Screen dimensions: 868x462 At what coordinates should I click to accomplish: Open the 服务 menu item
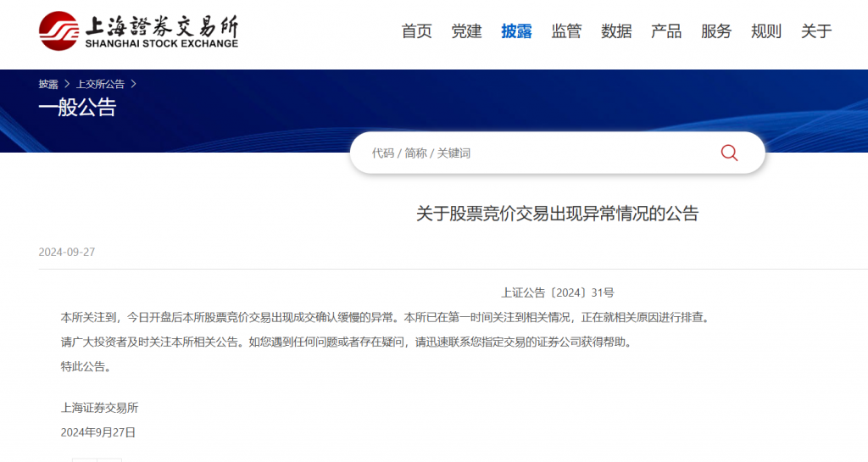[x=716, y=31]
